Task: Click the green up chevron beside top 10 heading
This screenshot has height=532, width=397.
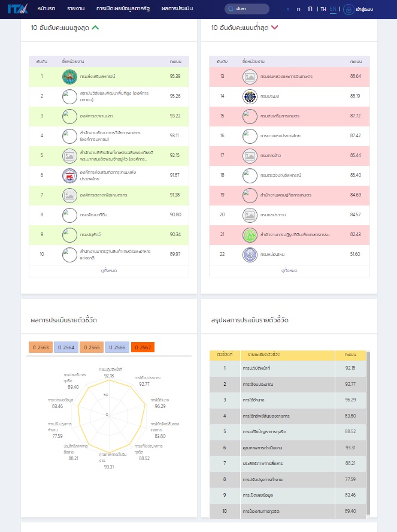Action: coord(95,28)
